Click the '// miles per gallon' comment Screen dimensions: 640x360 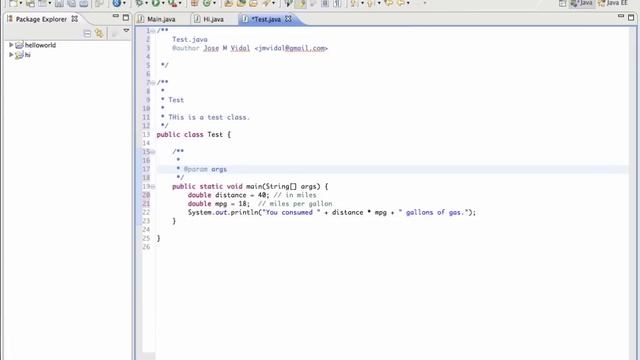pos(295,204)
